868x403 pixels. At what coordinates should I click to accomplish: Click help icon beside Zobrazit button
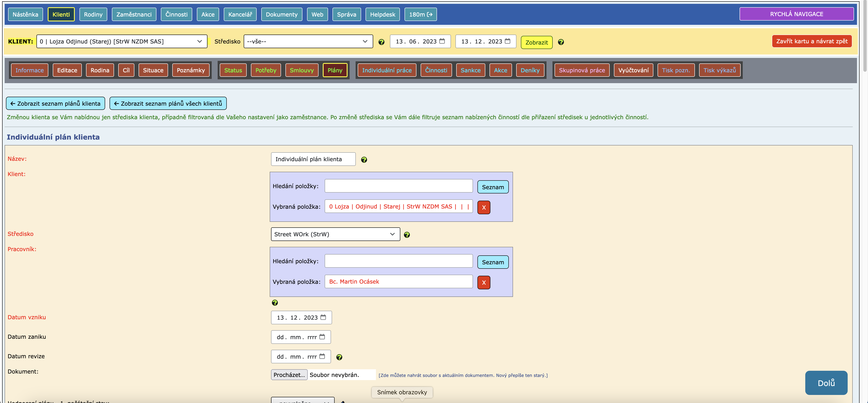561,42
